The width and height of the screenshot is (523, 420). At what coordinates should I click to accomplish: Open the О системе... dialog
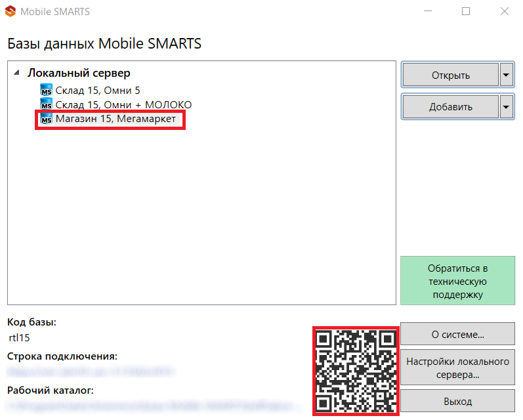click(457, 334)
